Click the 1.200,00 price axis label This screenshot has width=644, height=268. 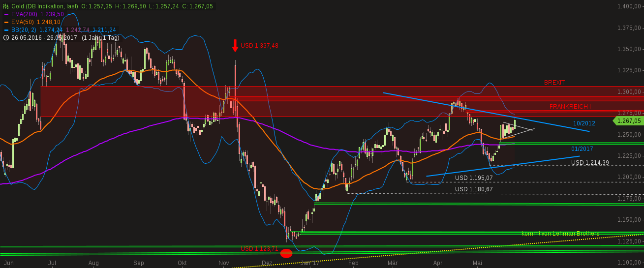[629, 177]
